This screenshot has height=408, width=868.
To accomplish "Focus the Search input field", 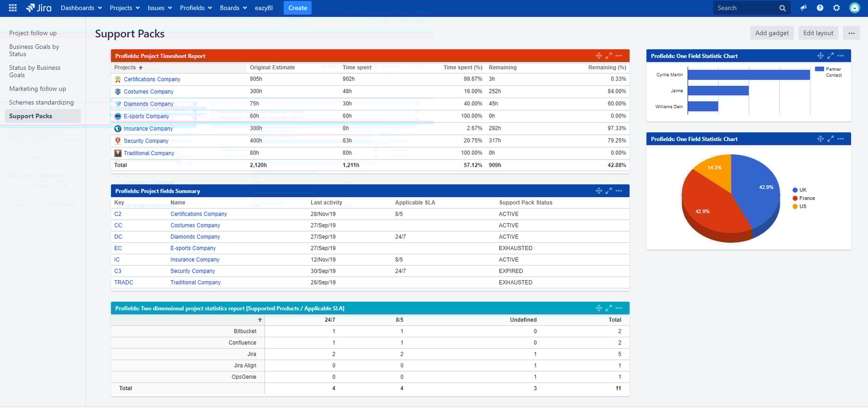I will 746,8.
